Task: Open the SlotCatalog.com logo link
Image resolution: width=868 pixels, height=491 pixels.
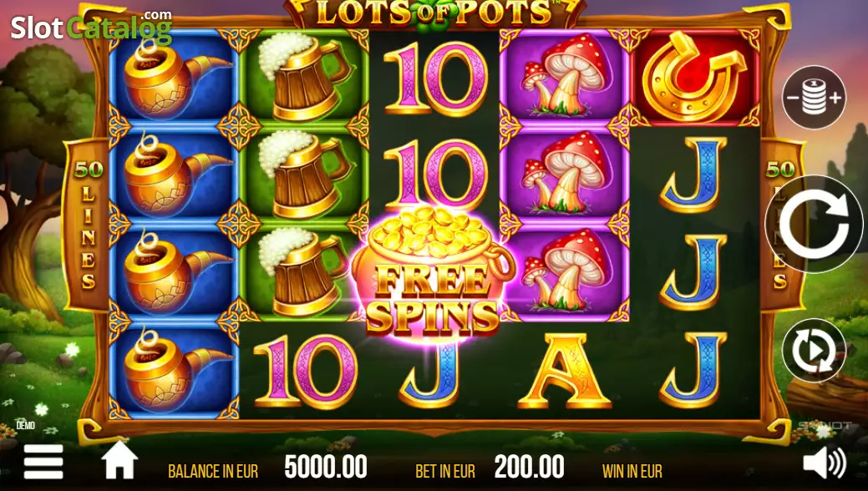Action: click(x=91, y=27)
